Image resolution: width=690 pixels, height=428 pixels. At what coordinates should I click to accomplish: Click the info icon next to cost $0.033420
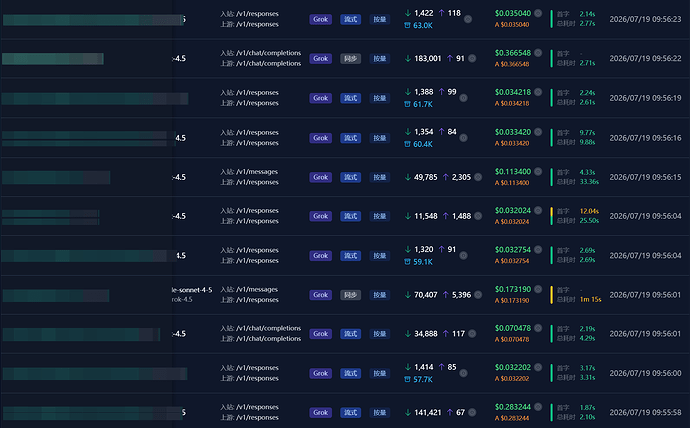click(538, 132)
